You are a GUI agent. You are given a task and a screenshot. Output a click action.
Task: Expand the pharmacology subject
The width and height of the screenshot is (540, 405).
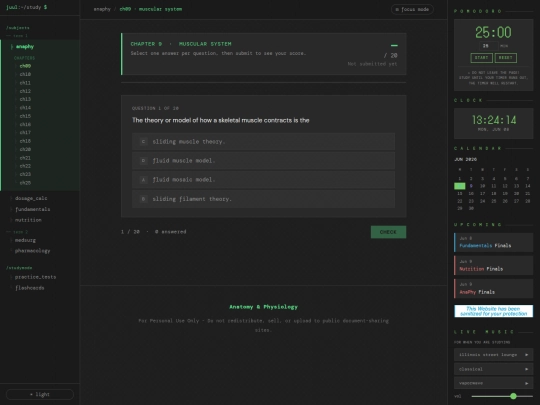(x=32, y=251)
